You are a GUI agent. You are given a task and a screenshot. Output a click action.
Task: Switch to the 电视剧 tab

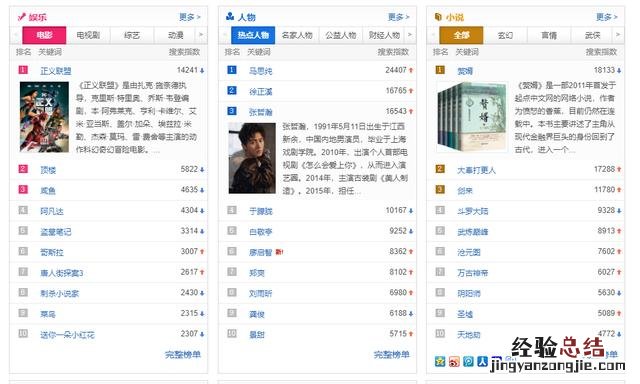(88, 36)
